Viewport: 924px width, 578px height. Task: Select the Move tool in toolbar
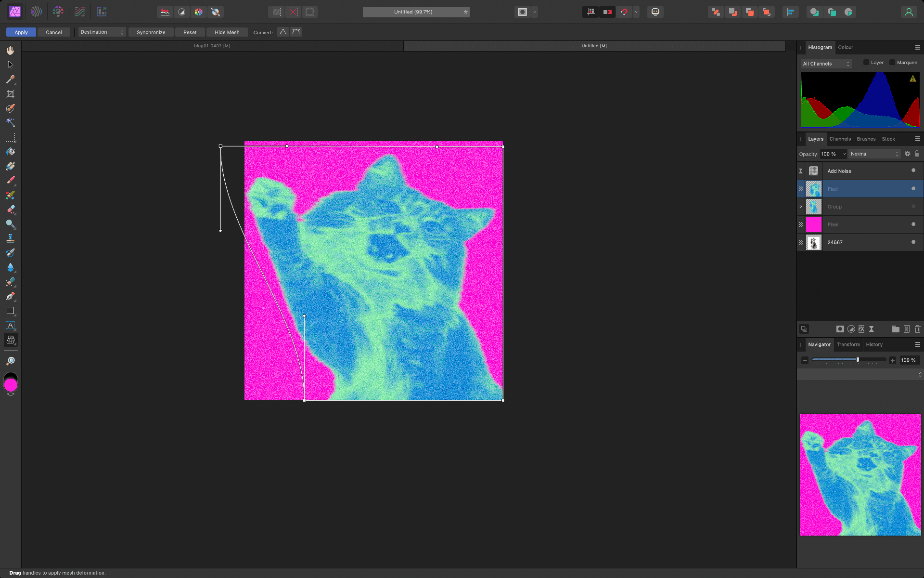[x=10, y=65]
